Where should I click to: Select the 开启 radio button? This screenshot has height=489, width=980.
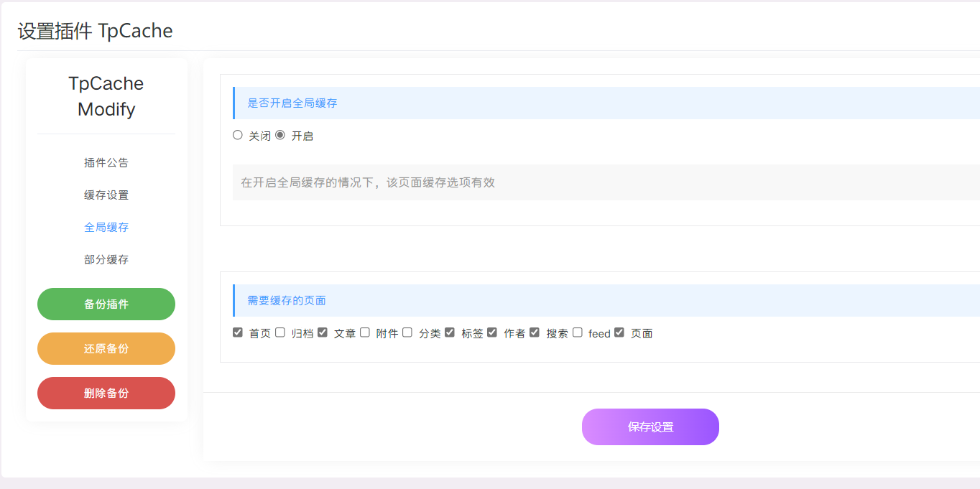280,135
